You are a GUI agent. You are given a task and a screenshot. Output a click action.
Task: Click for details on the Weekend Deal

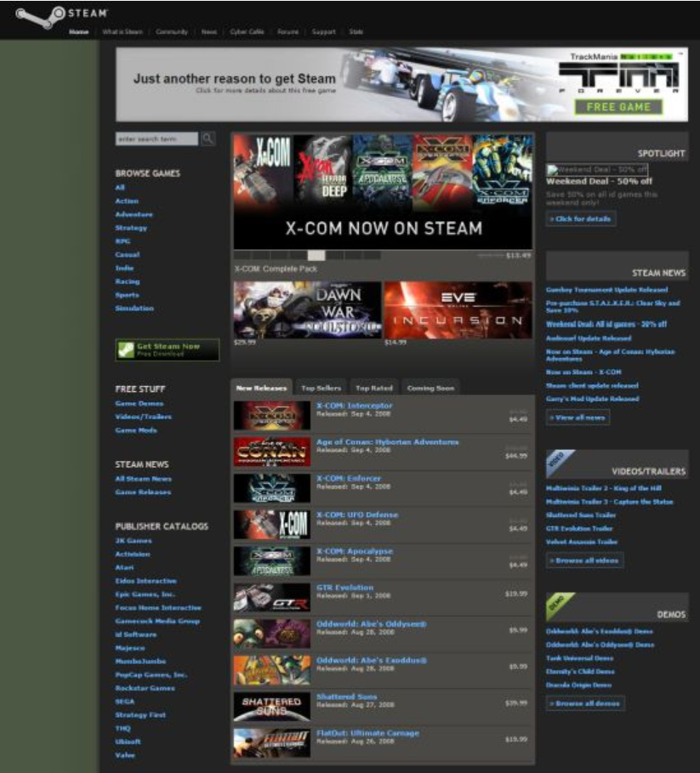581,219
